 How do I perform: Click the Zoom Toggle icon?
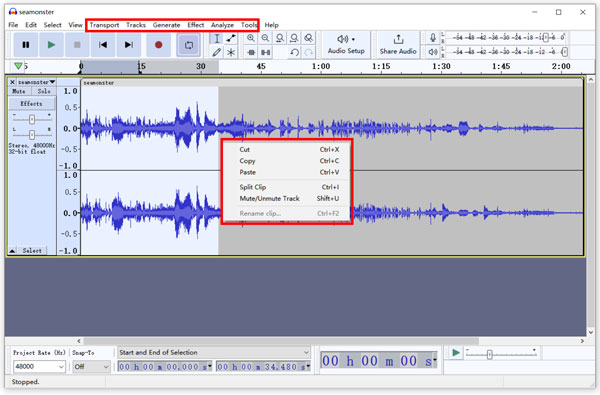click(308, 38)
